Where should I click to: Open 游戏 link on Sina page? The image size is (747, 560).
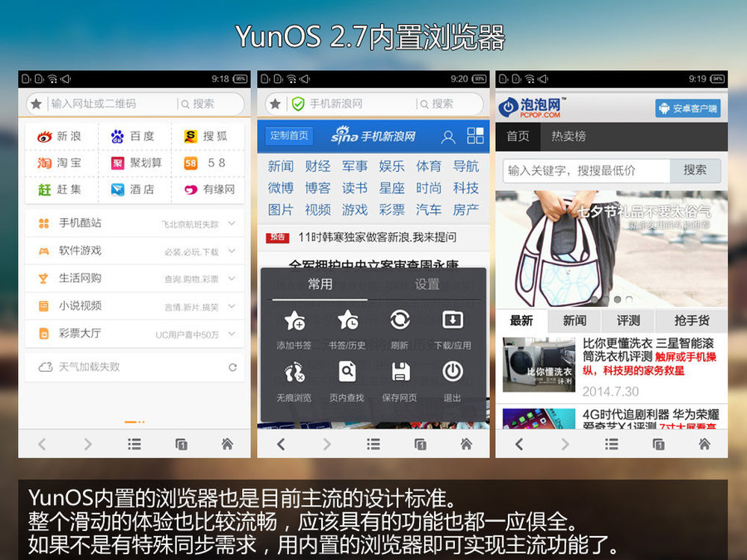(x=354, y=210)
